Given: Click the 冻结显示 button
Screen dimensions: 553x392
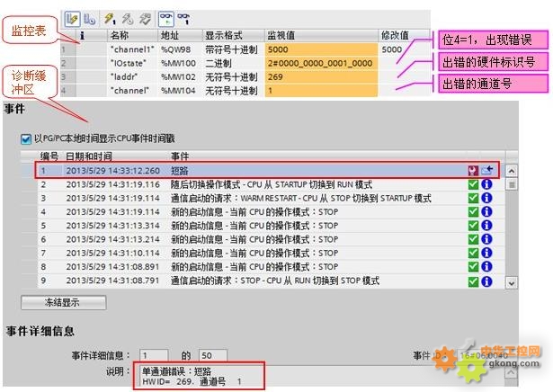Looking at the screenshot, I should point(64,302).
